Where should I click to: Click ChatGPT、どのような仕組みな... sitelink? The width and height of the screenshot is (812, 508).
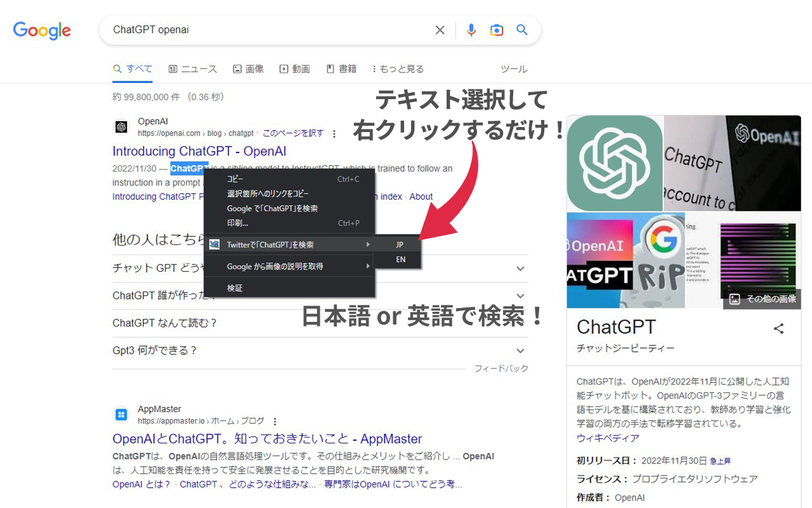coord(247,485)
